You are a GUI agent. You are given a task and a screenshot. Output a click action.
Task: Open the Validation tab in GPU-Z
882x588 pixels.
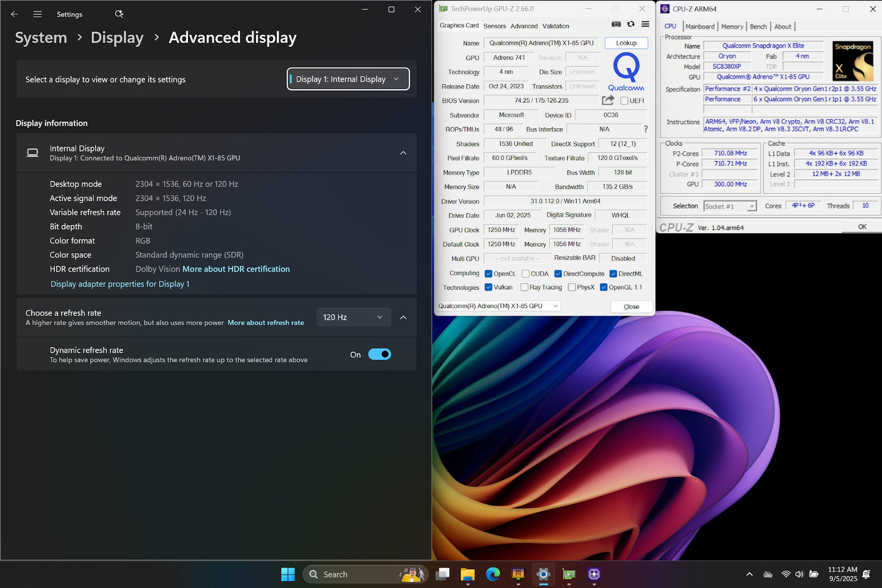(x=556, y=26)
